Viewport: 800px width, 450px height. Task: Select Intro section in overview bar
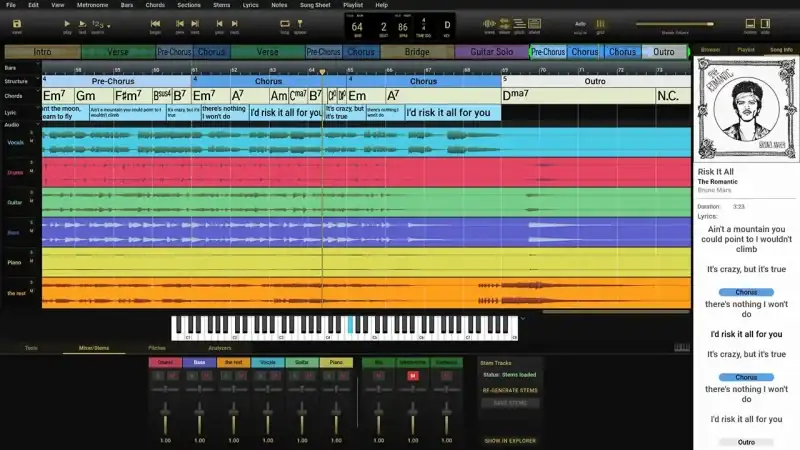[42, 52]
